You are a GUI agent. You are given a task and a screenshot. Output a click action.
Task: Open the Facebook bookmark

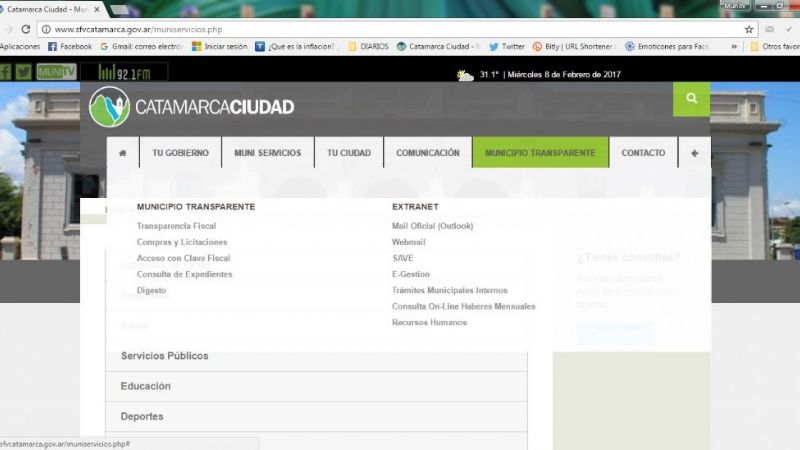point(70,46)
